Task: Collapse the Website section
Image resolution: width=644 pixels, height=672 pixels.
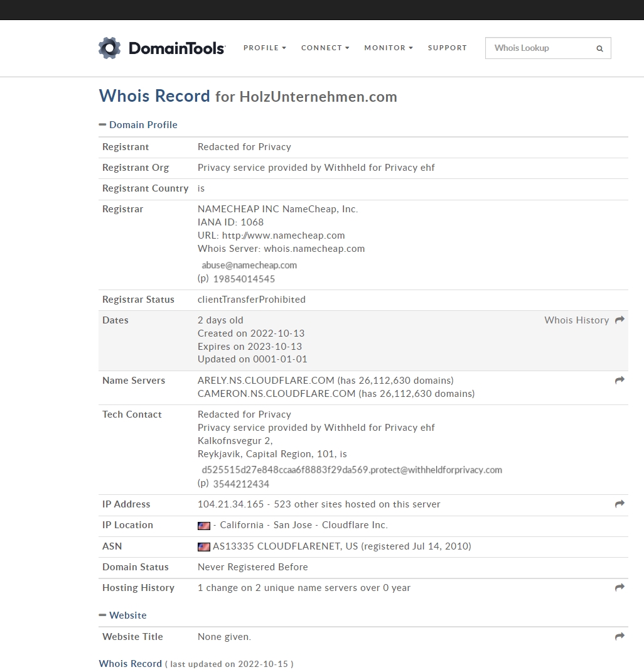Action: [122, 615]
